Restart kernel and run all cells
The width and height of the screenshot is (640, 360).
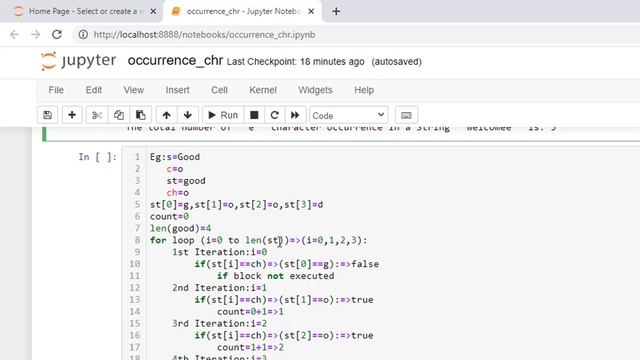[x=295, y=115]
